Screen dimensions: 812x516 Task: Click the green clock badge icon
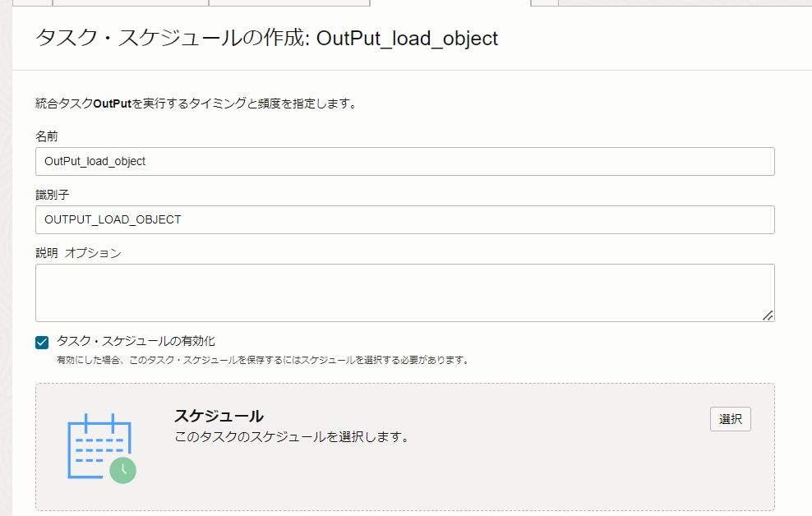point(122,470)
